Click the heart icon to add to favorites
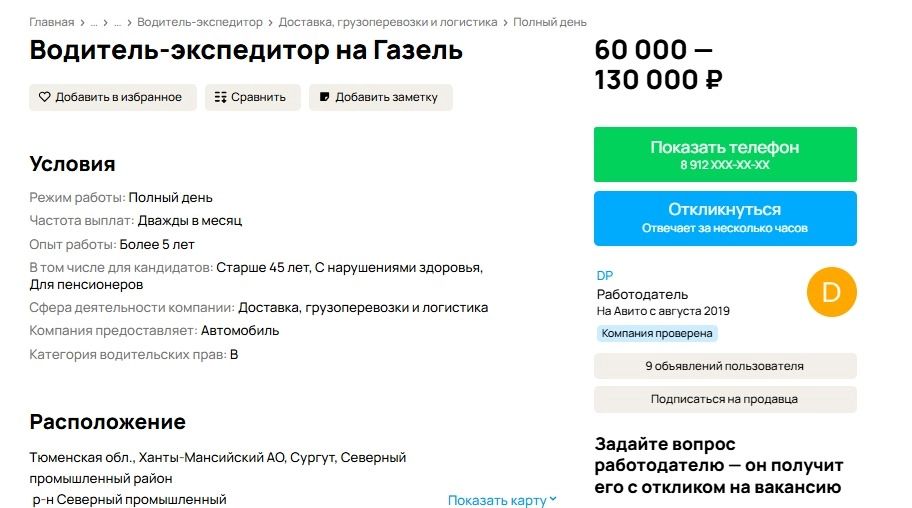Screen dimensions: 912x508 click(x=44, y=97)
